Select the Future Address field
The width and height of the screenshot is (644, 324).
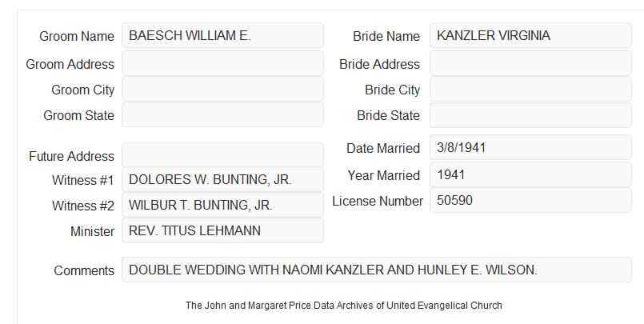tap(222, 155)
